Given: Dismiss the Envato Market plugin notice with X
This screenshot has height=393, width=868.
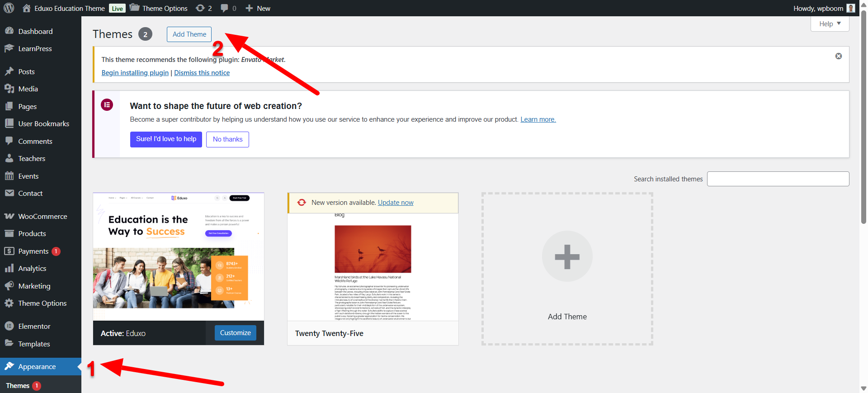Looking at the screenshot, I should 839,56.
